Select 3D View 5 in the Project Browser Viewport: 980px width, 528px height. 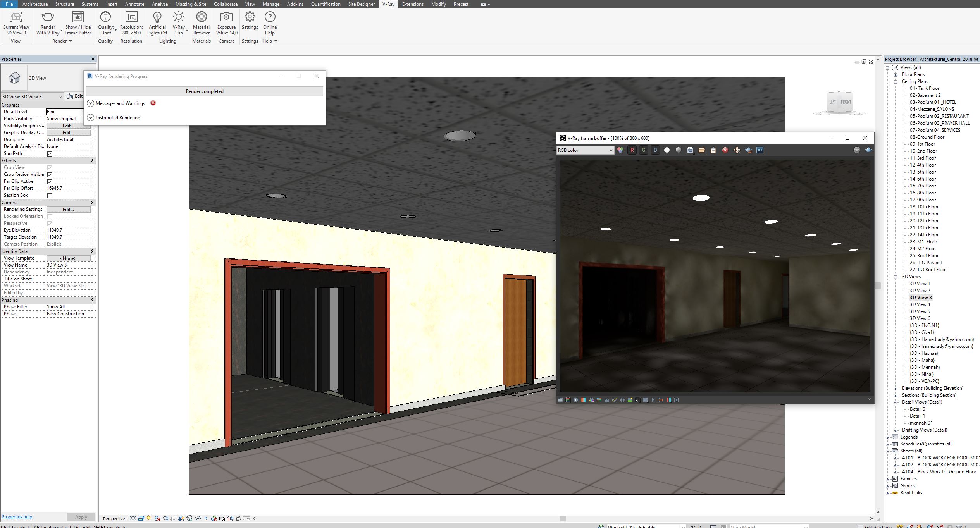click(x=920, y=311)
